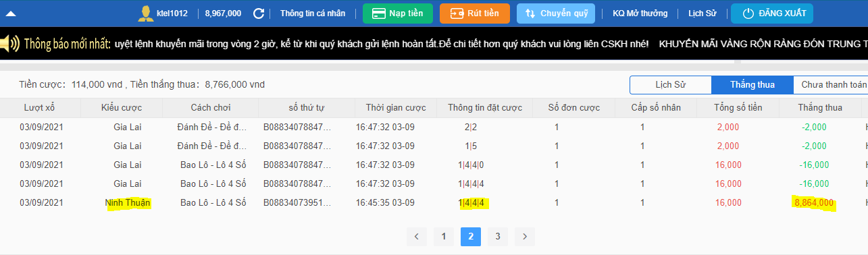This screenshot has height=255, width=868.
Task: Go to page 1
Action: click(x=444, y=236)
